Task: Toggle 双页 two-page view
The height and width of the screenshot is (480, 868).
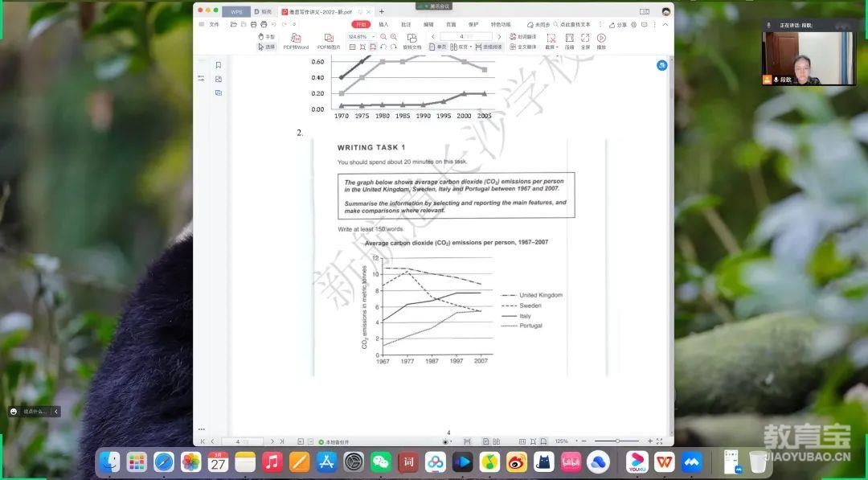Action: point(461,47)
